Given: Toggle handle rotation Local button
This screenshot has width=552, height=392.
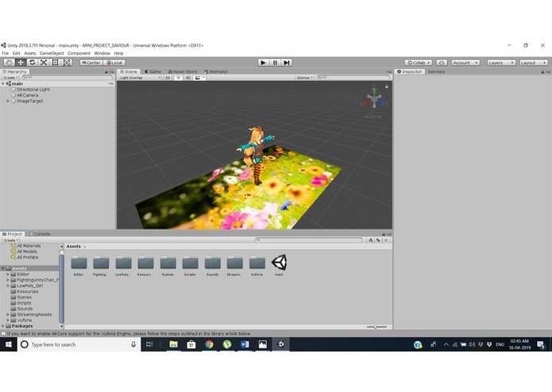Looking at the screenshot, I should tap(114, 63).
